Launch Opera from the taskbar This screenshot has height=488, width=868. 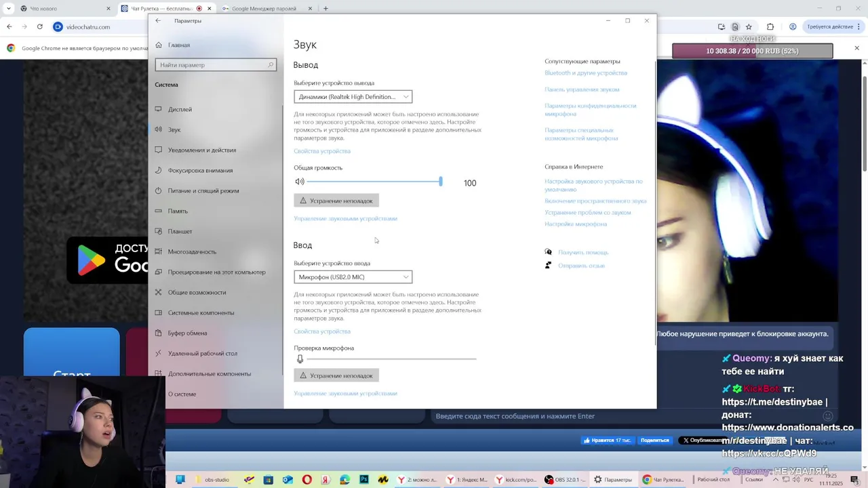coord(307,480)
